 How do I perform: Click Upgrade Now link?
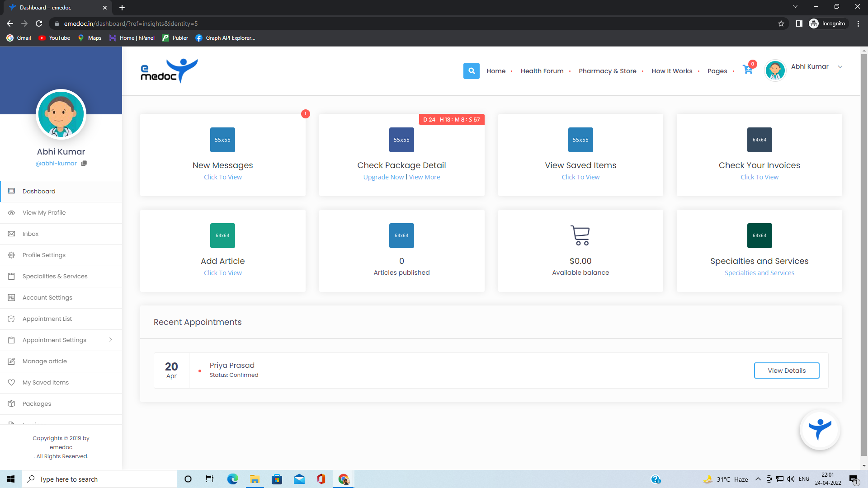tap(383, 177)
